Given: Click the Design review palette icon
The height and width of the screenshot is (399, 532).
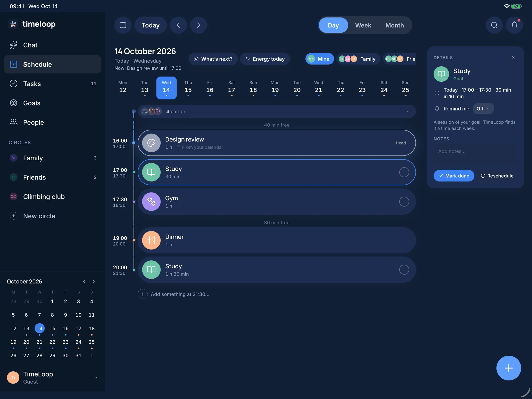Looking at the screenshot, I should click(x=151, y=143).
